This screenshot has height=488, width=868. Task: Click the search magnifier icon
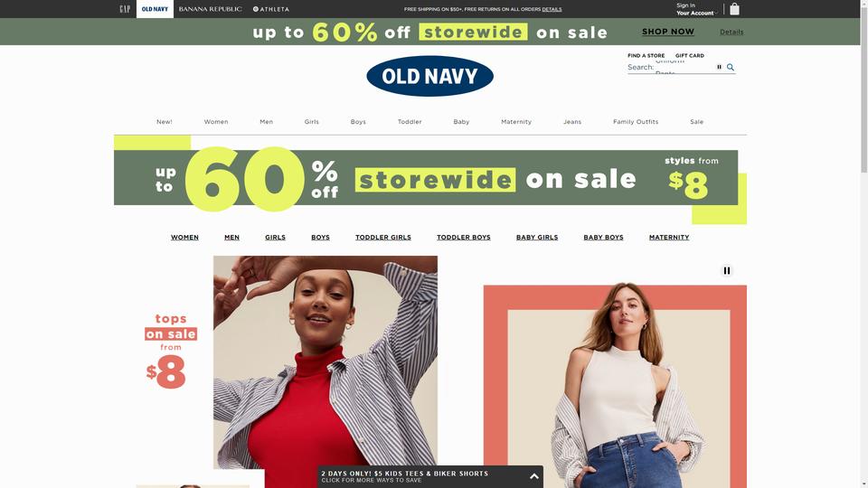[731, 67]
